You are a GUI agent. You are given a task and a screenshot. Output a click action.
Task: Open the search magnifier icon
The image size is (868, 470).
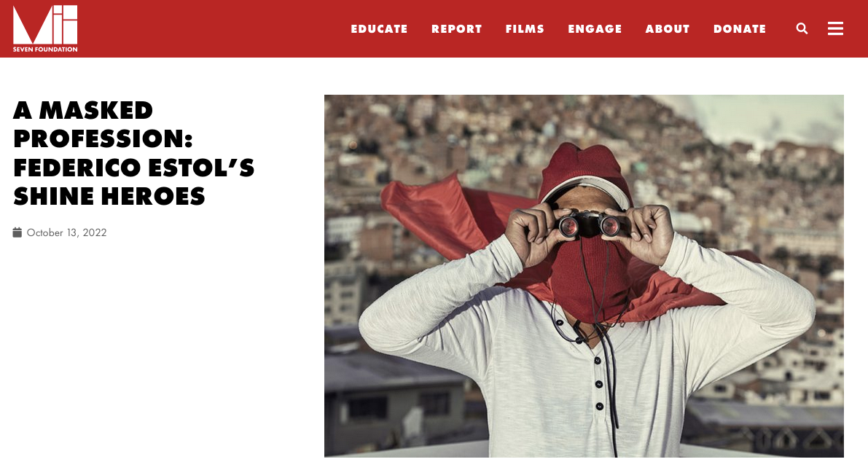[x=802, y=29]
